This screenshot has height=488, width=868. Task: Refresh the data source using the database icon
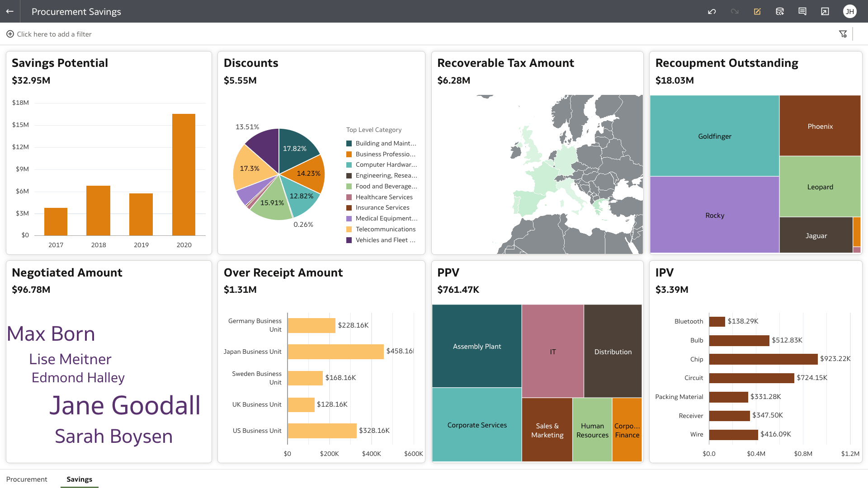pos(780,11)
